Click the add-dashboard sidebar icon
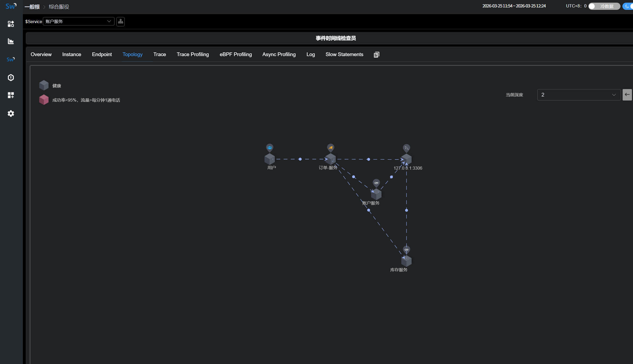Viewport: 633px width, 364px height. pyautogui.click(x=11, y=95)
